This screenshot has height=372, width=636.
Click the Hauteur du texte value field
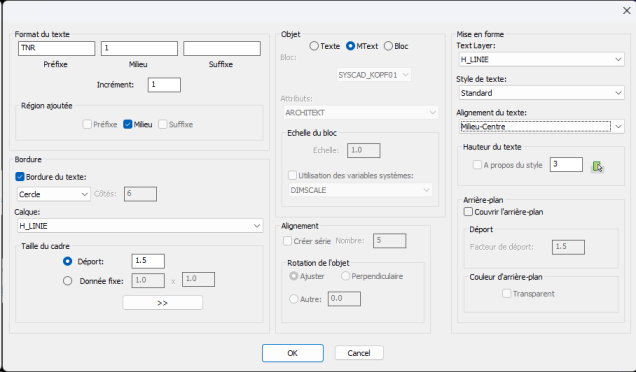[x=566, y=164]
